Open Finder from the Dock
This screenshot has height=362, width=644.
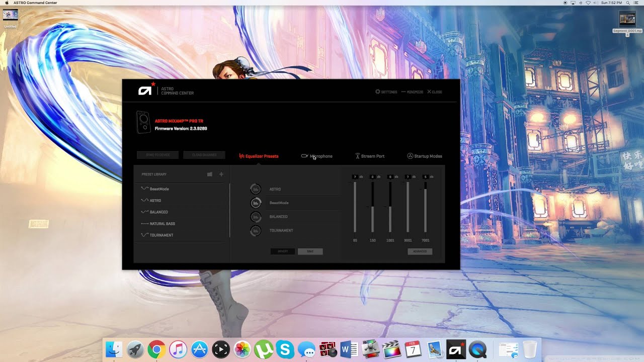[x=114, y=349]
